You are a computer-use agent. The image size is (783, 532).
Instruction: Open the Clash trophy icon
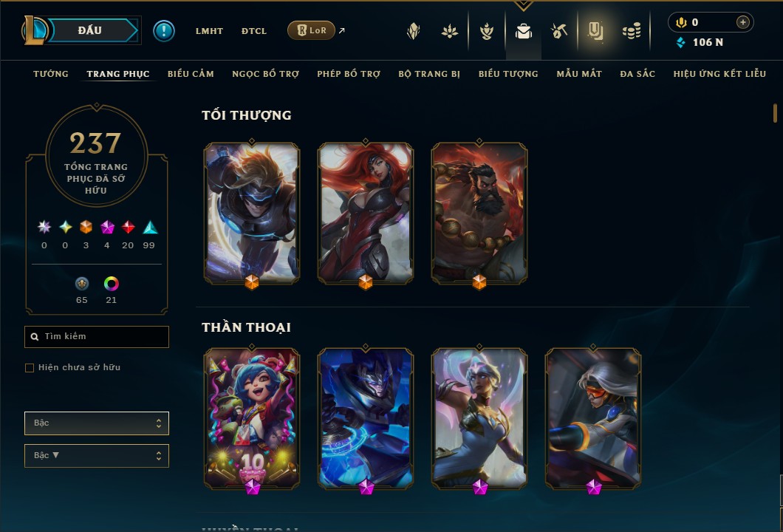[x=486, y=32]
